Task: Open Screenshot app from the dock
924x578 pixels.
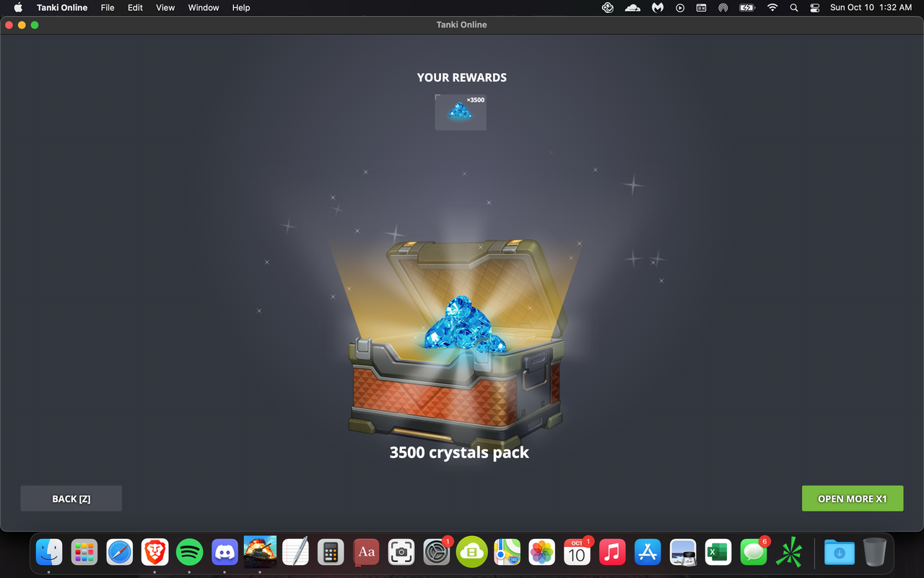Action: (401, 552)
